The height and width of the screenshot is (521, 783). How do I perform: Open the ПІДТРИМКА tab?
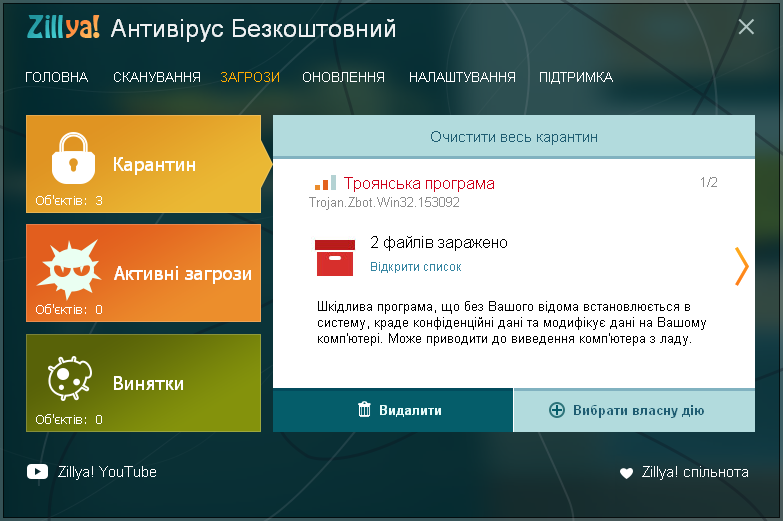(576, 77)
